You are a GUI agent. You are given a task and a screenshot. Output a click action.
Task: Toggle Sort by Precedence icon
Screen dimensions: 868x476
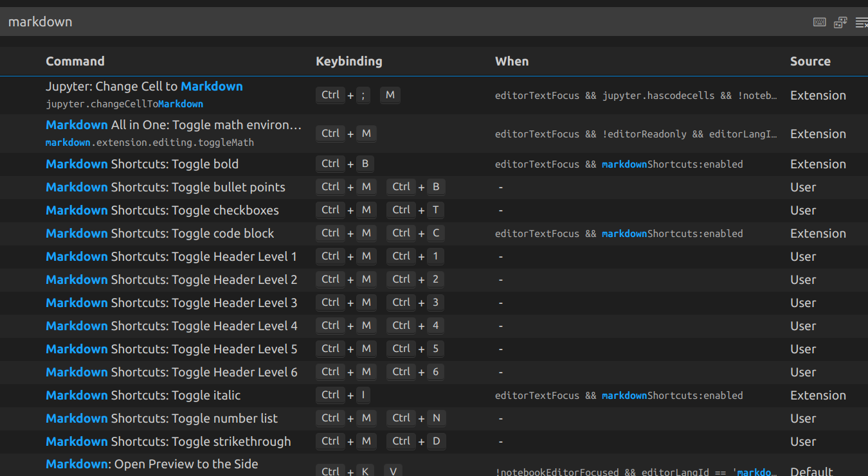pos(840,22)
